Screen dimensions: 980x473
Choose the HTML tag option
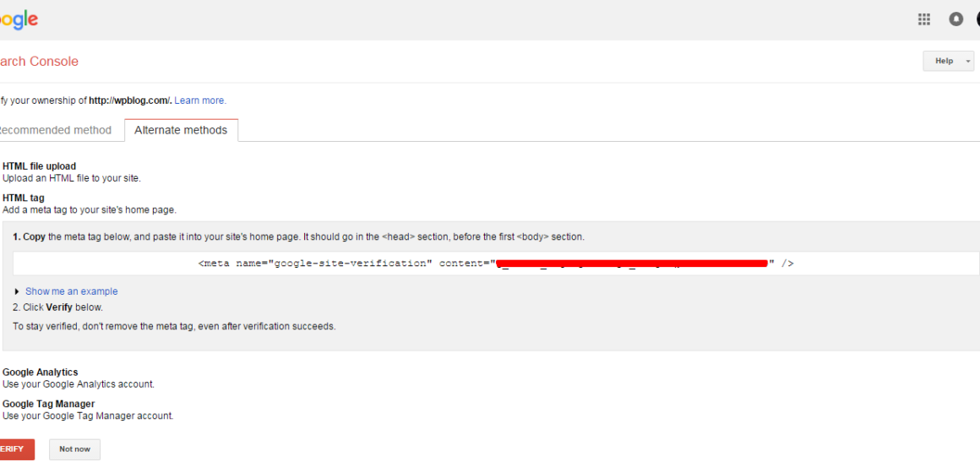[23, 198]
